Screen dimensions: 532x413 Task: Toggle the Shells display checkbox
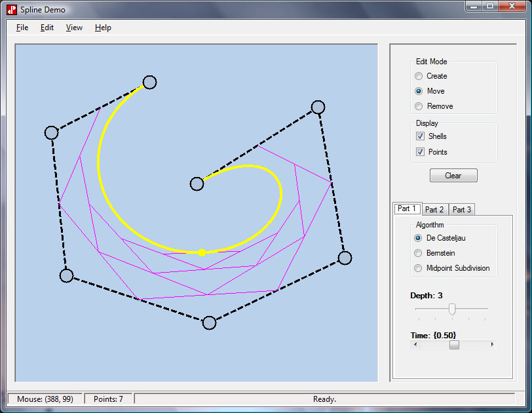420,136
